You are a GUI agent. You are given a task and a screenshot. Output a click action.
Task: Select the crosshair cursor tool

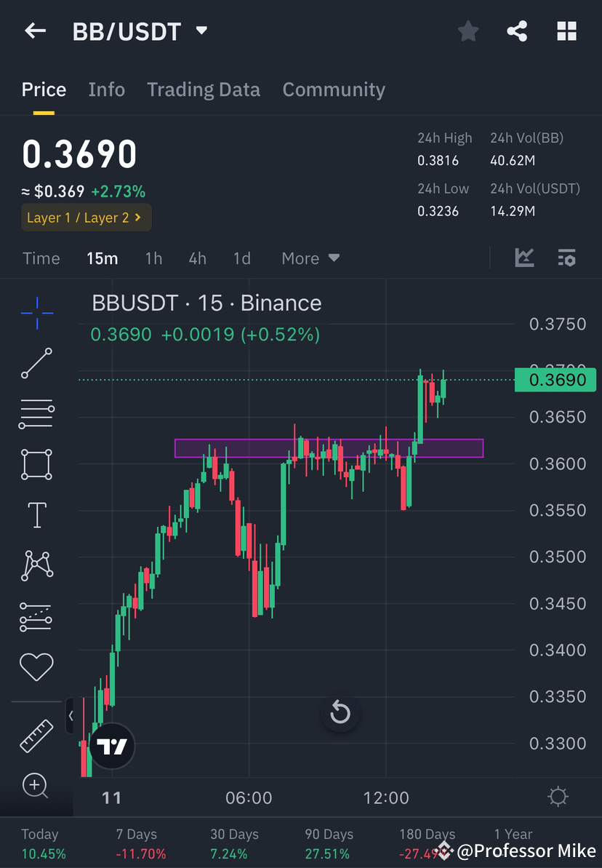pos(36,311)
